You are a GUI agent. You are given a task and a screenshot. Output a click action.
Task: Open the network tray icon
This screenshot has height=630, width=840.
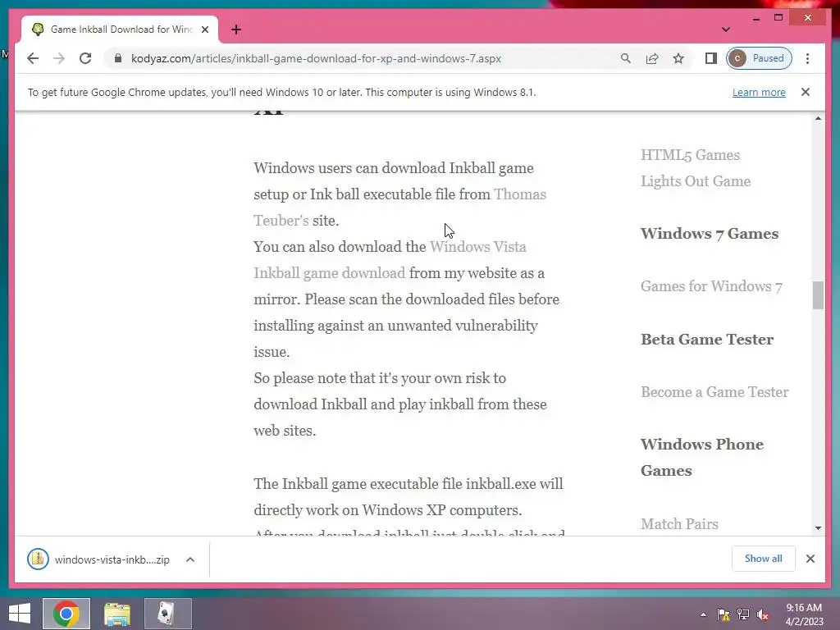tap(743, 614)
